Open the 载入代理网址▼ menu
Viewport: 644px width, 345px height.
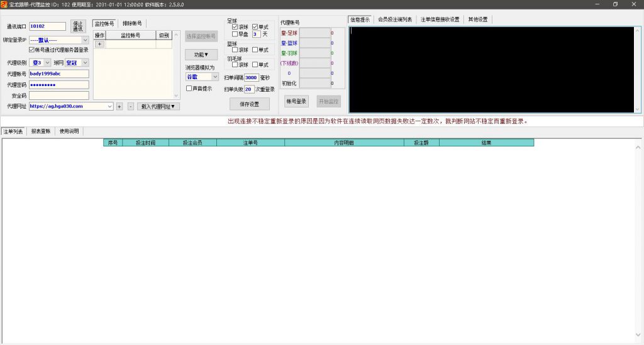tap(160, 106)
